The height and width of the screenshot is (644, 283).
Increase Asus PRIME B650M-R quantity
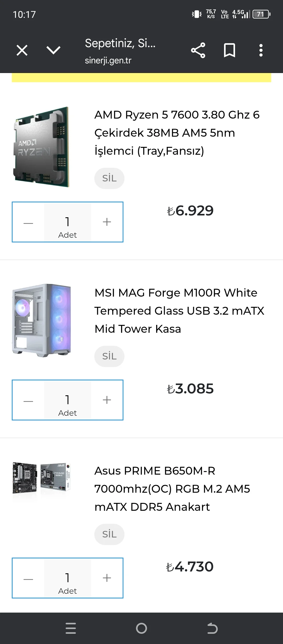(x=107, y=578)
